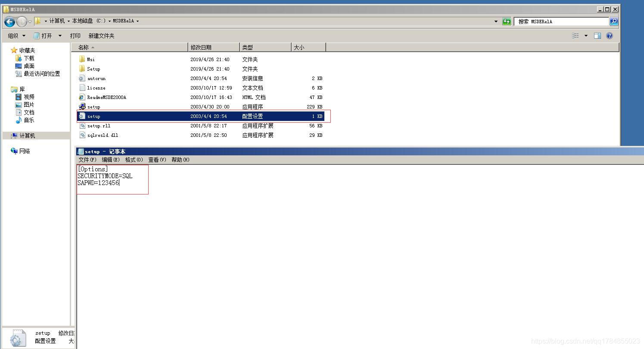Select 计算机 in the navigation pane

point(27,136)
